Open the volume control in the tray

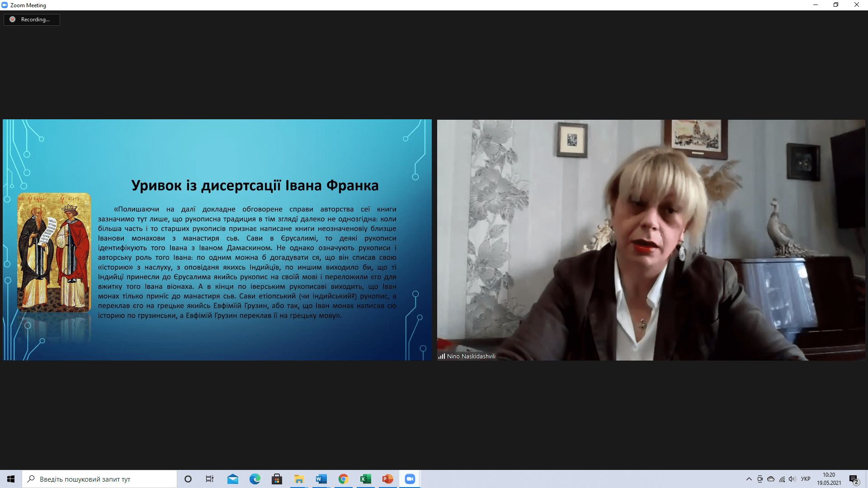(792, 479)
